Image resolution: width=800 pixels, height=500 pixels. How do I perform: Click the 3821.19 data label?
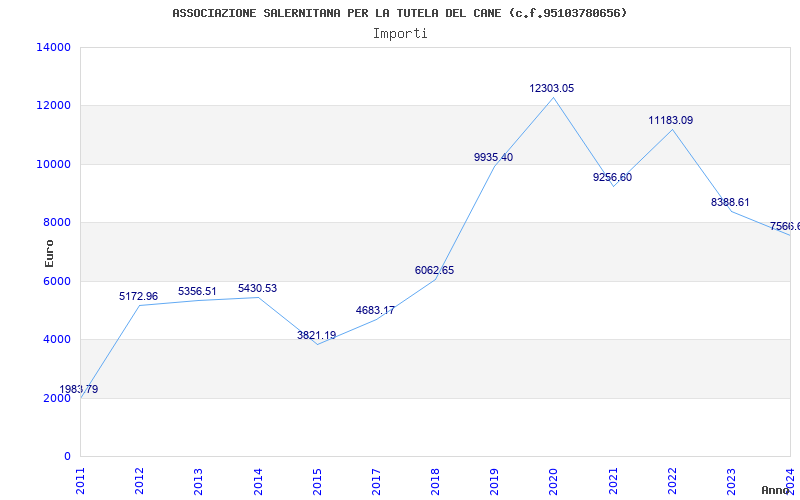click(316, 336)
